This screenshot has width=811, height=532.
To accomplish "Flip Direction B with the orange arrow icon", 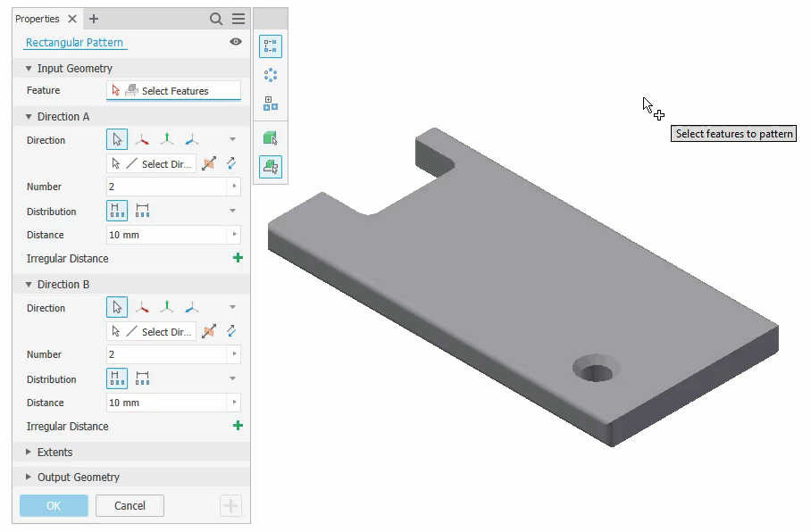I will coord(209,332).
